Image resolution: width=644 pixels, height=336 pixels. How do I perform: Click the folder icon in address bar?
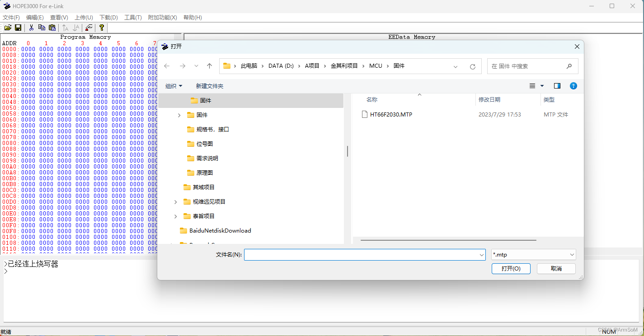point(227,66)
